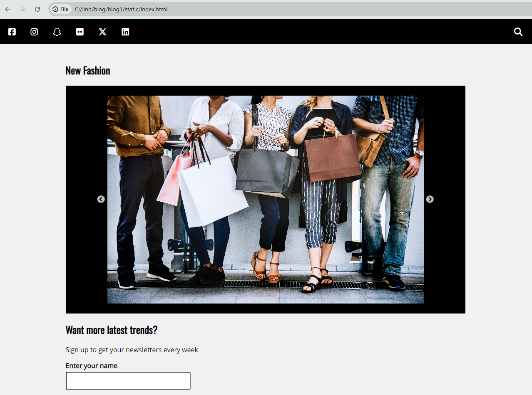Show previous slide with left arrow
Image resolution: width=532 pixels, height=395 pixels.
(101, 199)
